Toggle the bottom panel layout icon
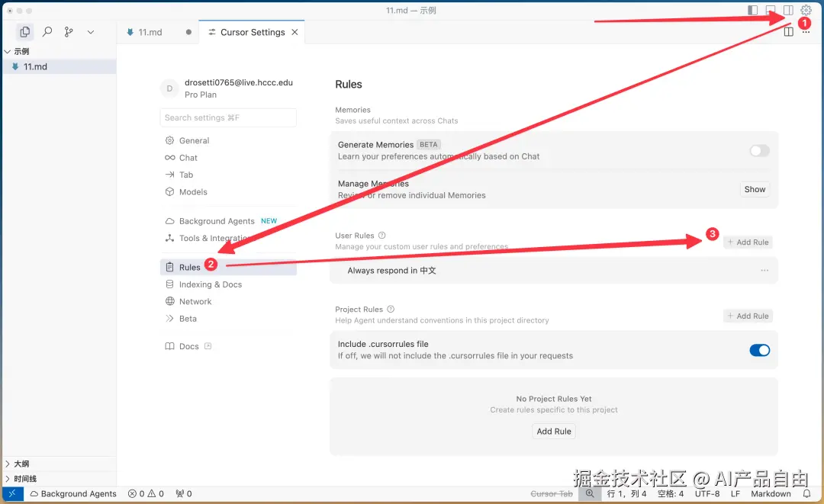824x504 pixels. coord(771,10)
